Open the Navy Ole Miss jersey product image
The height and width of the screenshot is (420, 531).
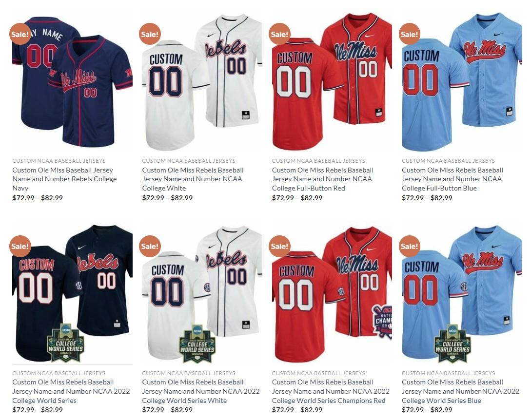coord(72,81)
